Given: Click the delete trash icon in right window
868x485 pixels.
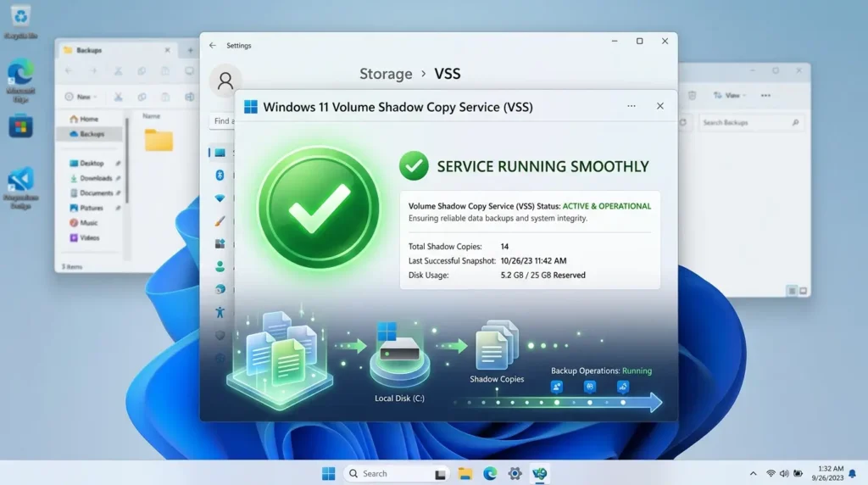Looking at the screenshot, I should pyautogui.click(x=692, y=96).
